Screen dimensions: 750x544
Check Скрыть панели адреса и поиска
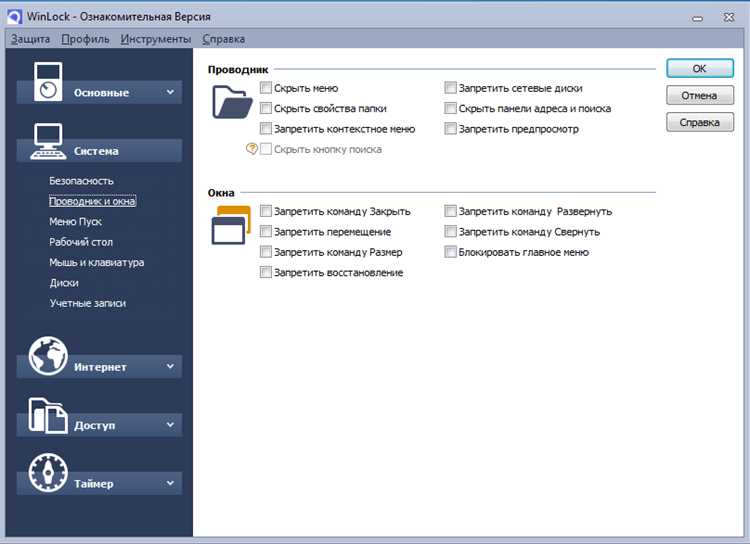450,108
